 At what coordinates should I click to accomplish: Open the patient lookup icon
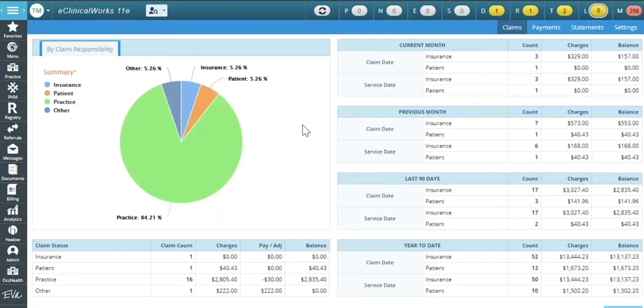click(153, 10)
